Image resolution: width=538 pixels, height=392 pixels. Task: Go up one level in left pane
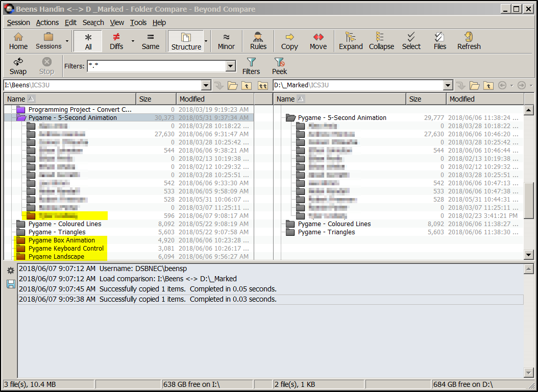[247, 85]
